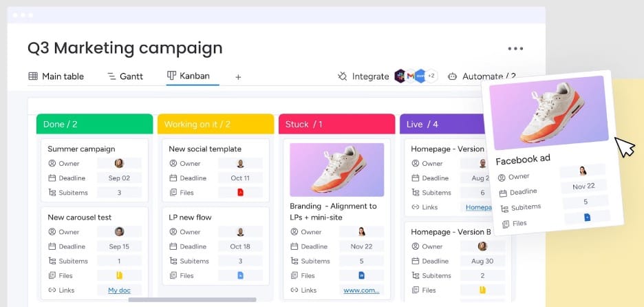Open sneaker image on Facebook ad card
The height and width of the screenshot is (307, 644).
[549, 112]
